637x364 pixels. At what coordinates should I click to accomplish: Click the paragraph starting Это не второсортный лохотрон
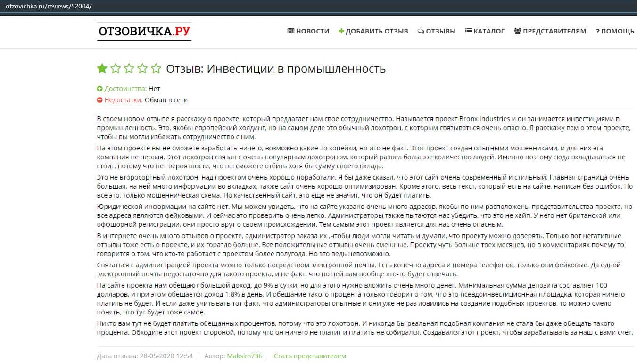(x=364, y=186)
